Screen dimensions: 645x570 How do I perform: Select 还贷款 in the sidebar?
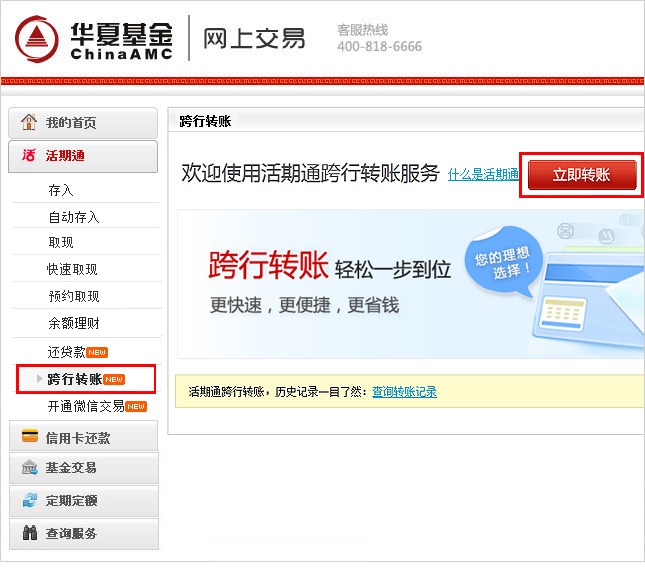[x=66, y=352]
